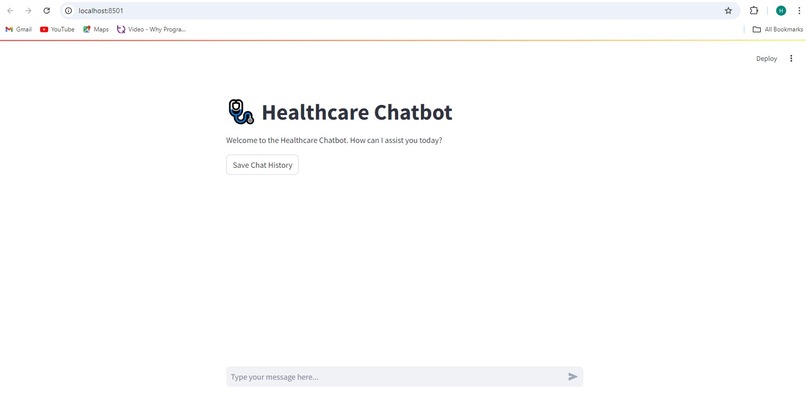The image size is (806, 405).
Task: Click the browser forward arrow
Action: coord(28,11)
